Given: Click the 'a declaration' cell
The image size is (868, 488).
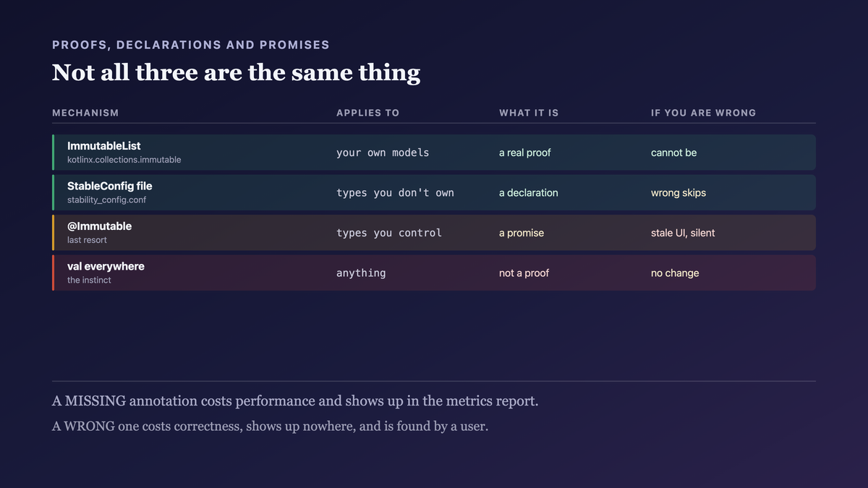Looking at the screenshot, I should coord(529,193).
